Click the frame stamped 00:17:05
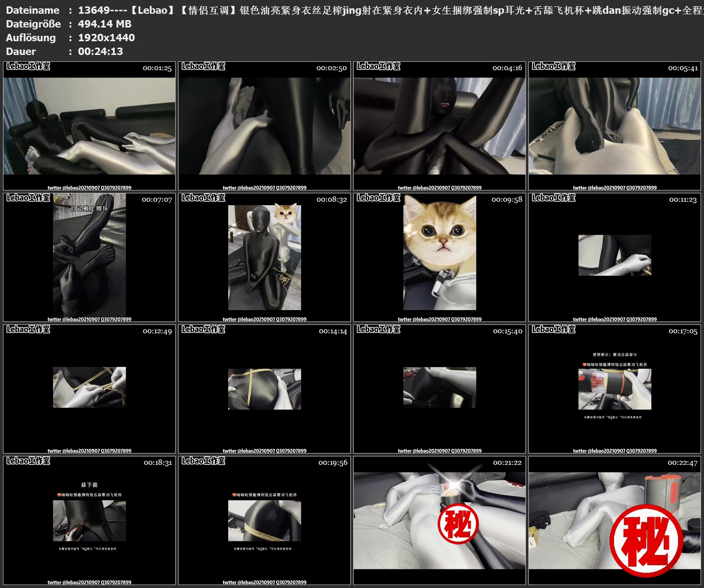 coord(615,389)
